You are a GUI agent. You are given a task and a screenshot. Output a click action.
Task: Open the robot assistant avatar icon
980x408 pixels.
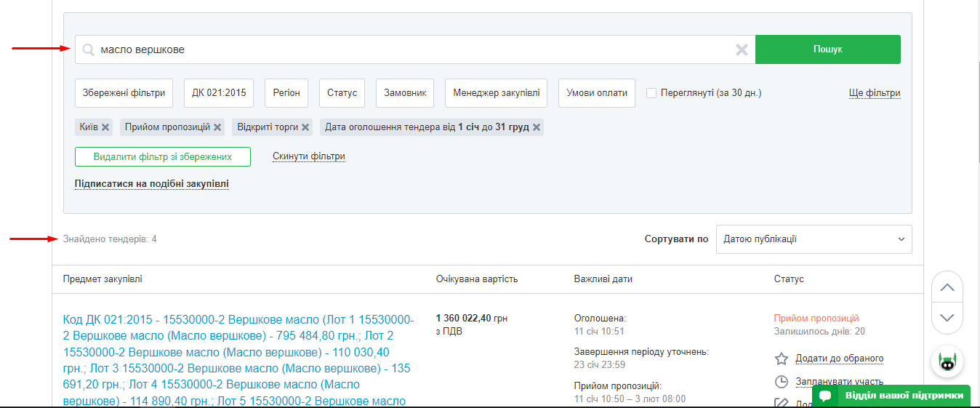pos(947,361)
